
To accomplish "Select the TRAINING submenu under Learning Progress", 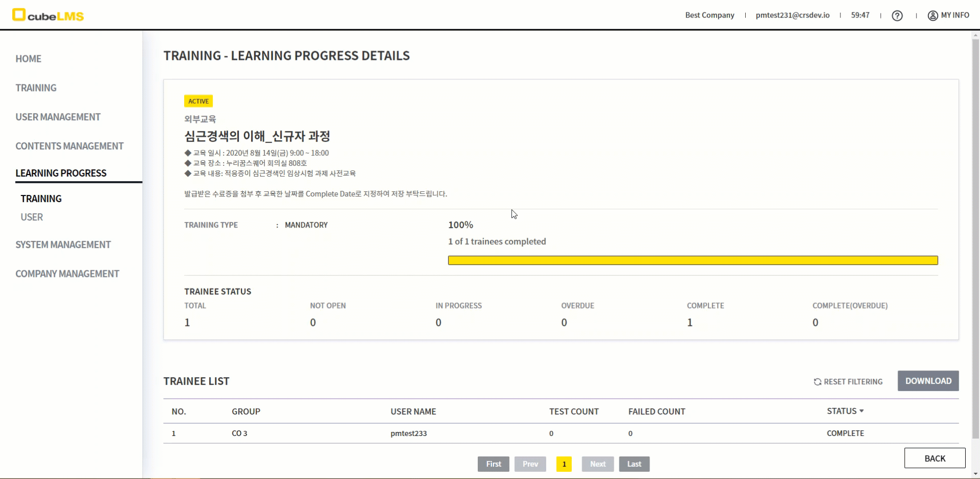I will pyautogui.click(x=41, y=199).
